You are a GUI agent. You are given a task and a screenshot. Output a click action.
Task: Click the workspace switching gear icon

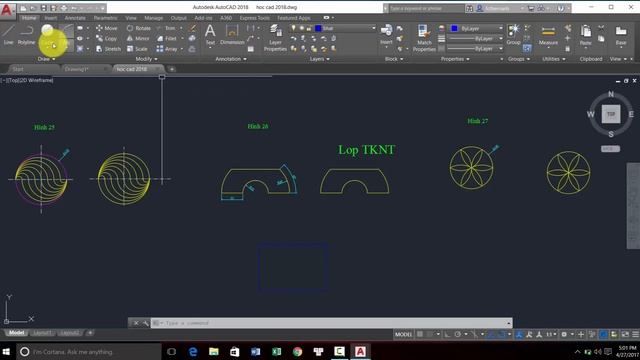click(564, 334)
